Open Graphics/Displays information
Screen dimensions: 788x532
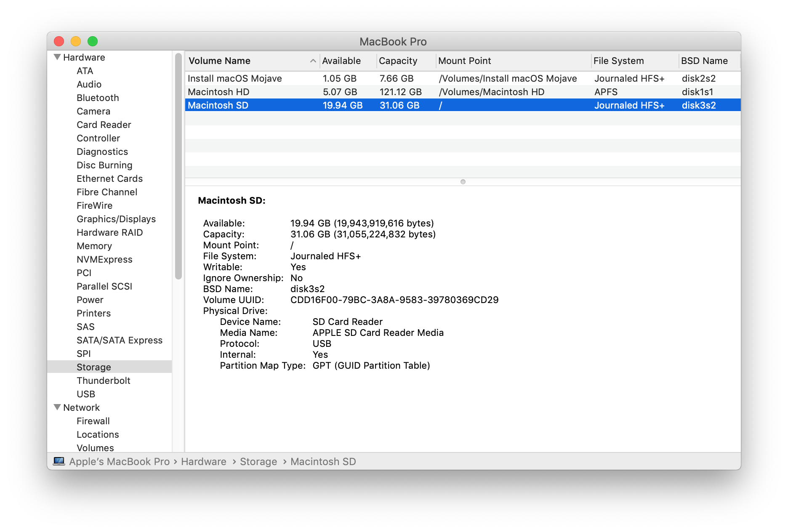point(116,219)
